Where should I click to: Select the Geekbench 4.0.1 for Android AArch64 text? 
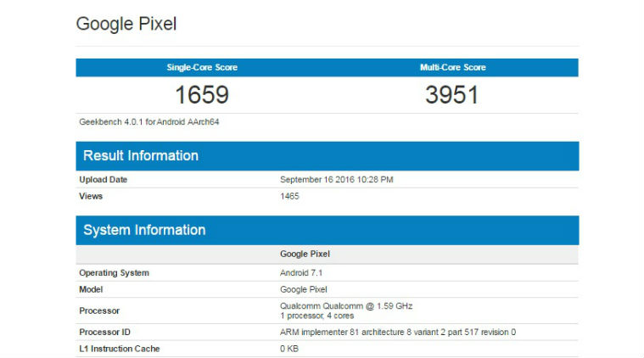pyautogui.click(x=149, y=122)
